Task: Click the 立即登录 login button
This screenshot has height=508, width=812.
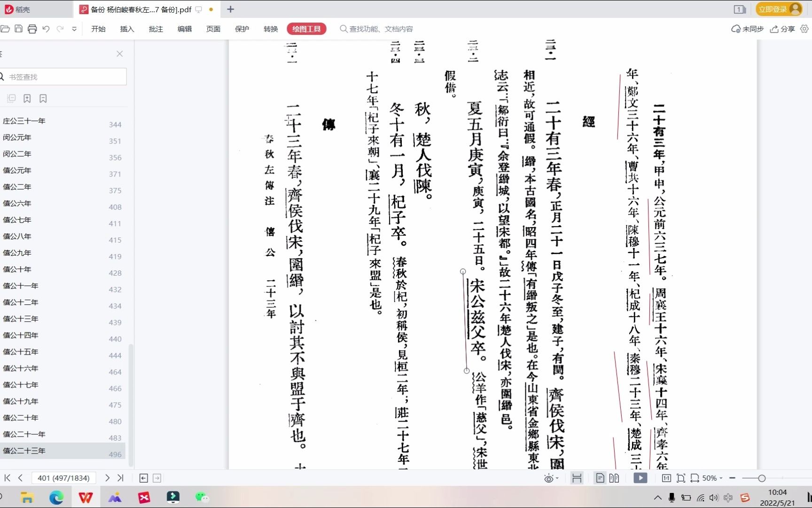Action: coord(779,9)
